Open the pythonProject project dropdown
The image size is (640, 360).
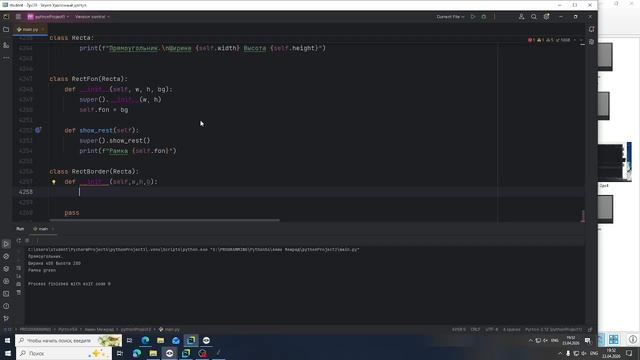tap(48, 17)
